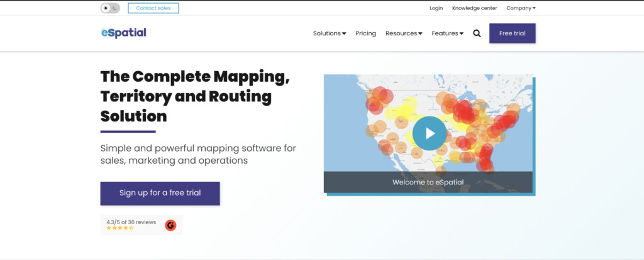Viewport: 644px width, 260px height.
Task: Open the Pricing page
Action: click(365, 33)
